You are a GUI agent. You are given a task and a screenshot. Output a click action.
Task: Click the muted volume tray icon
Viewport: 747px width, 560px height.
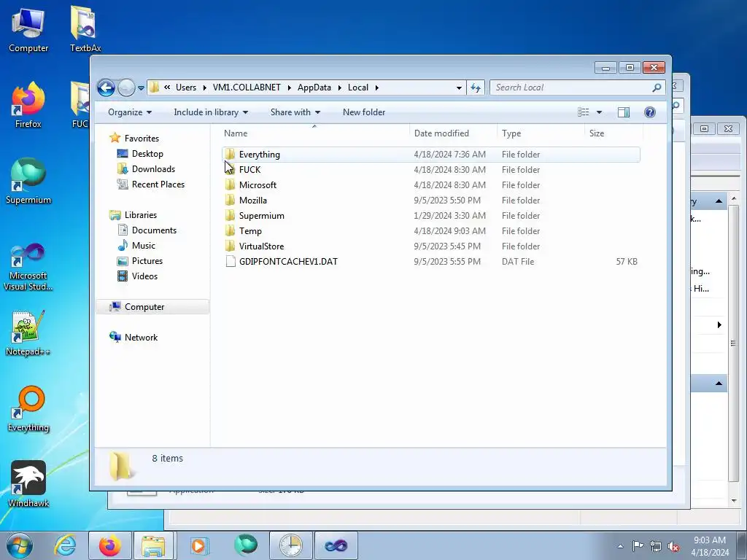point(673,546)
